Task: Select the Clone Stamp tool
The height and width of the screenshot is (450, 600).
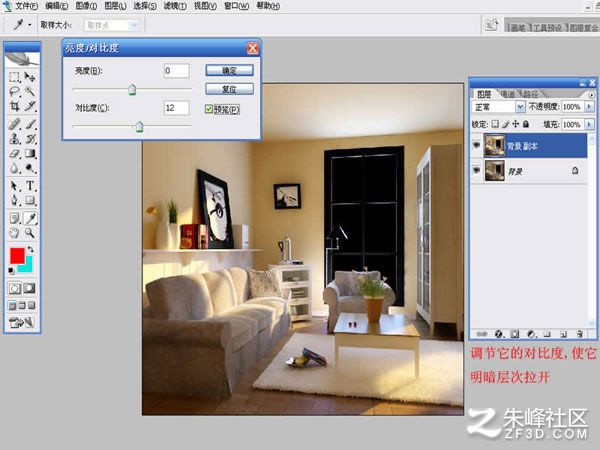Action: [x=15, y=139]
